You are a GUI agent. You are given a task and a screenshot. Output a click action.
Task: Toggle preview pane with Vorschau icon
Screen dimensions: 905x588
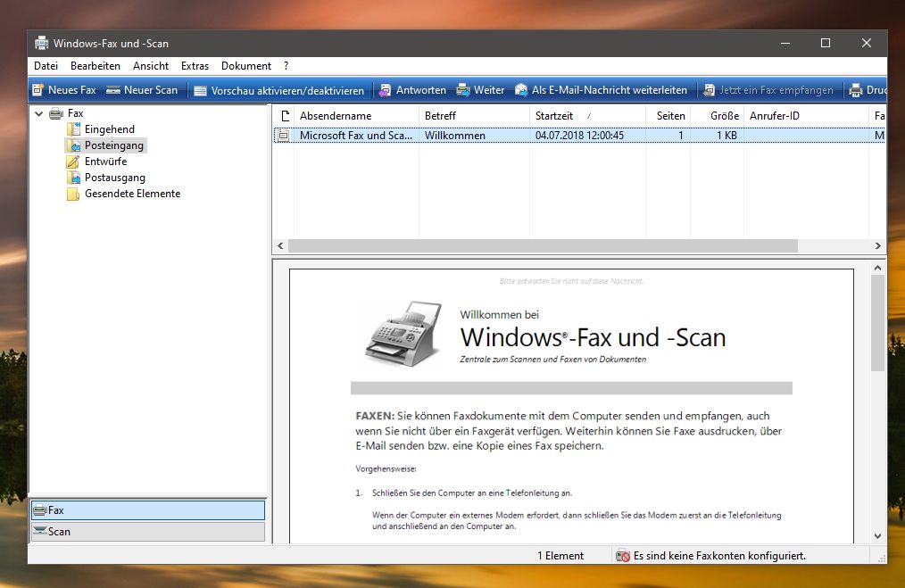(200, 91)
